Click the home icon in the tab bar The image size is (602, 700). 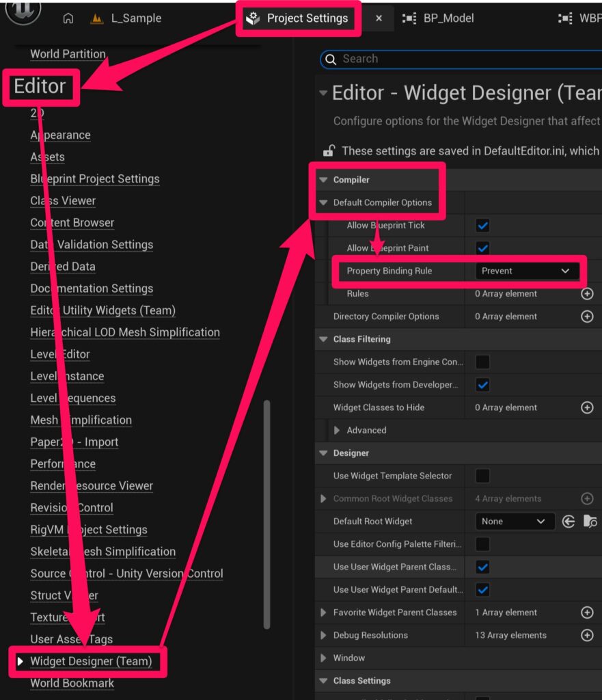[x=68, y=18]
